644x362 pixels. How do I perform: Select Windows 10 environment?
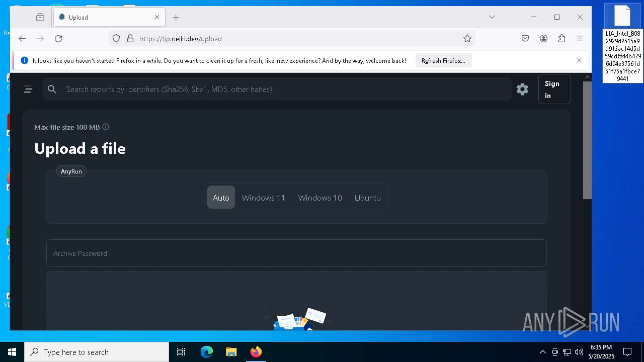[x=320, y=198]
